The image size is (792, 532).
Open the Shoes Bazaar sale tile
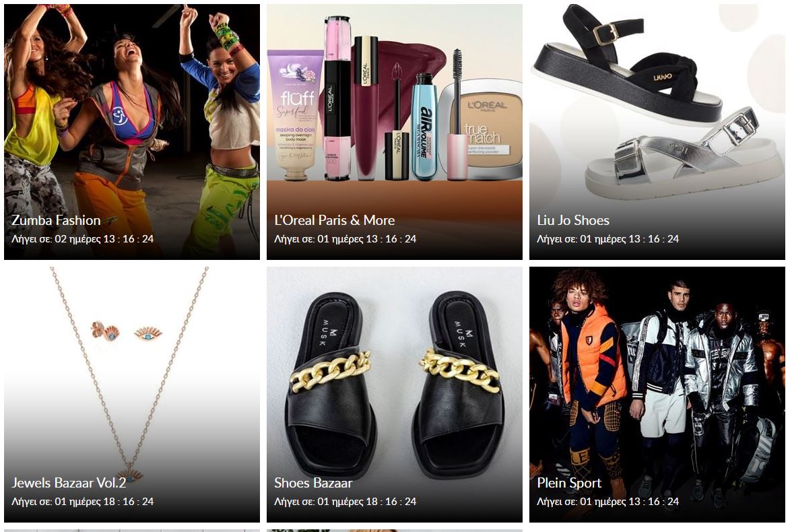pos(395,395)
